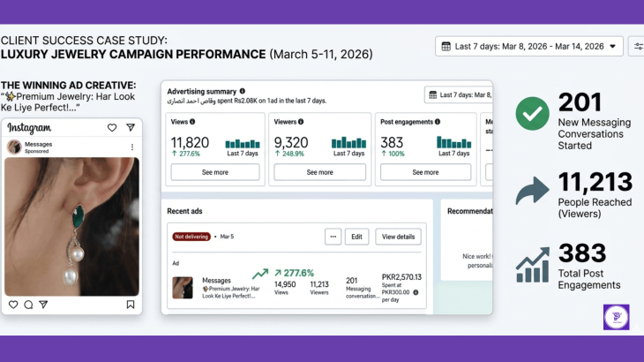Click the View details button
The image size is (644, 362).
tap(398, 237)
